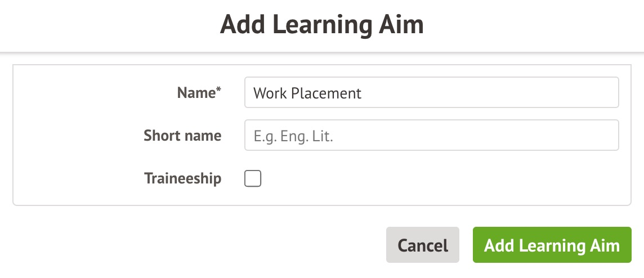Viewport: 644px width, 278px height.
Task: Select the field showing E.g. Eng. Lit. placeholder
Action: 431,136
